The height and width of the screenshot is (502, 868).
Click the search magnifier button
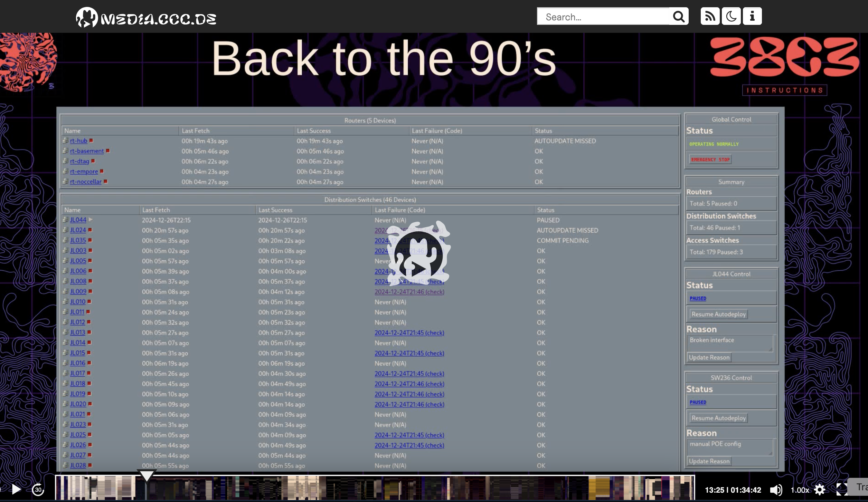point(679,17)
